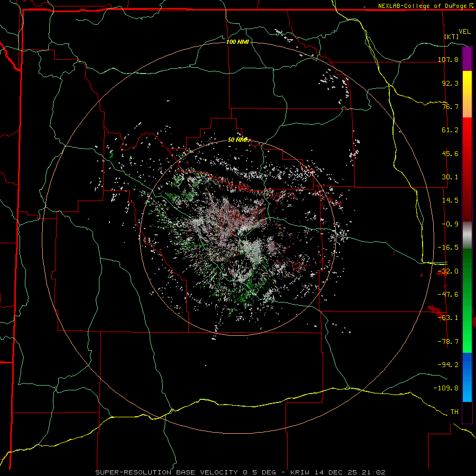This screenshot has width=476, height=476.
Task: Click the 76.7 value on velocity scale
Action: [450, 106]
